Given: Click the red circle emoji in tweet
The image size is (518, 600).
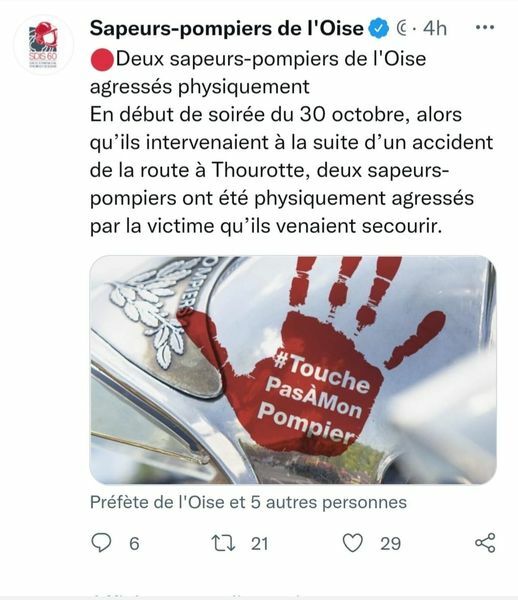Looking at the screenshot, I should pyautogui.click(x=102, y=60).
